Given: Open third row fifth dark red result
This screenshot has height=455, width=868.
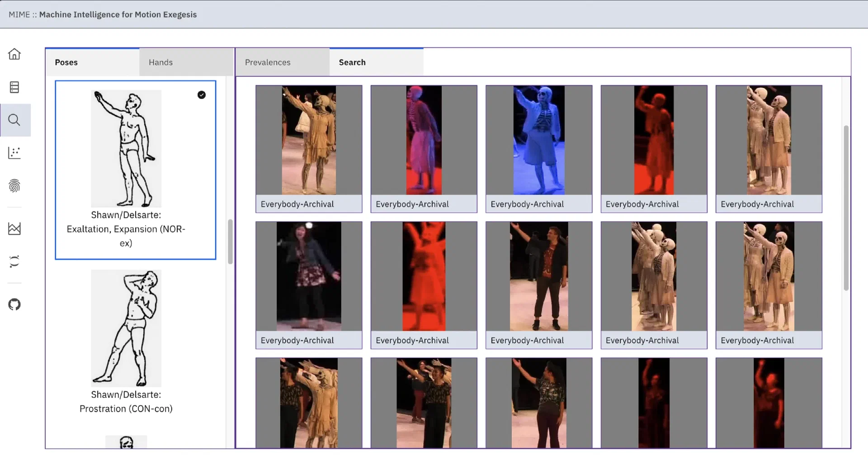Looking at the screenshot, I should [x=769, y=403].
